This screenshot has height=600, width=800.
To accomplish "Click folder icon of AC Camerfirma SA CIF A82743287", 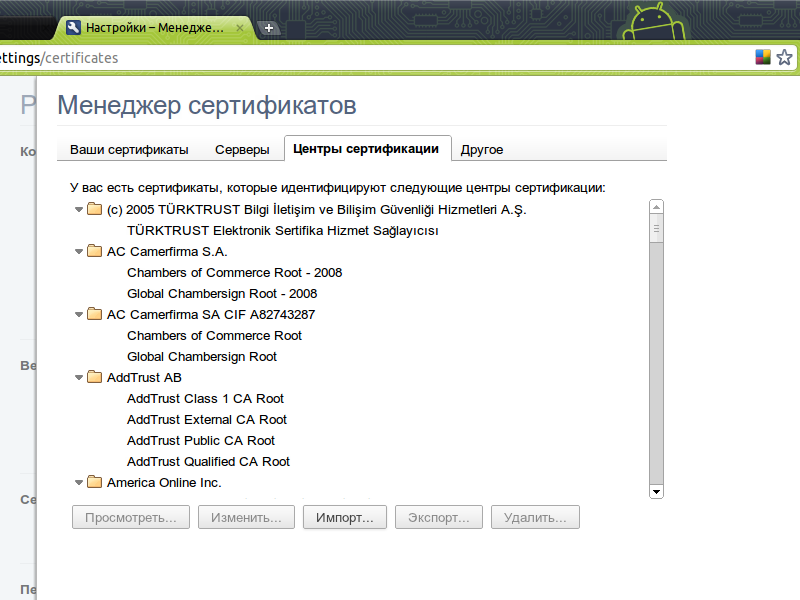I will [94, 314].
